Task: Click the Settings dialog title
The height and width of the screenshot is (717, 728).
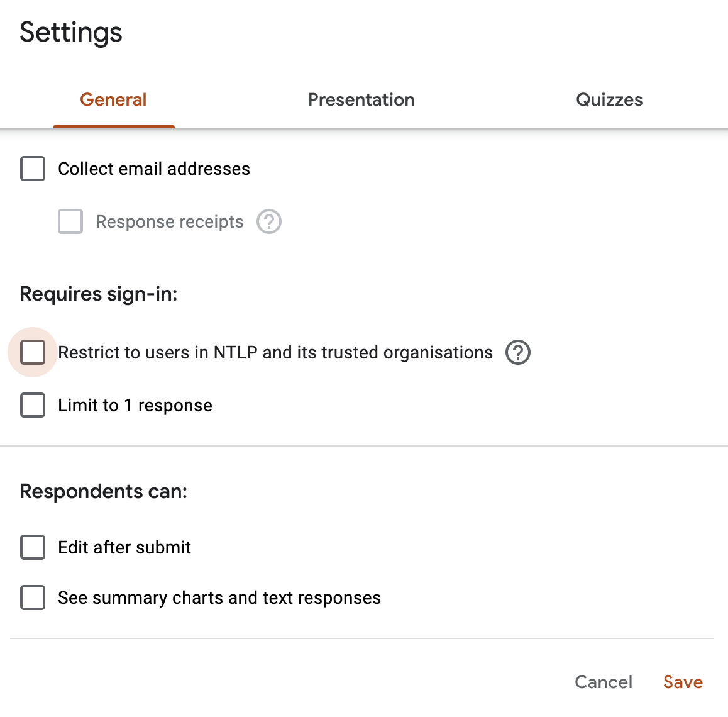Action: [71, 33]
